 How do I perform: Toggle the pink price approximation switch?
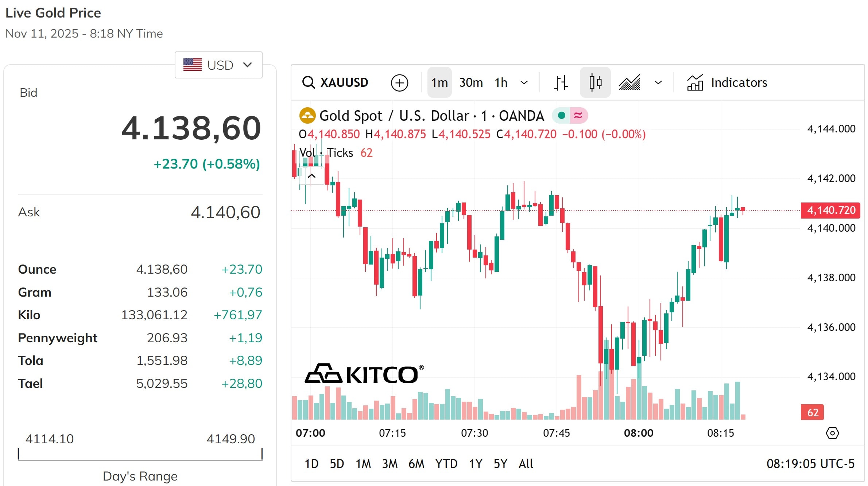(x=578, y=115)
